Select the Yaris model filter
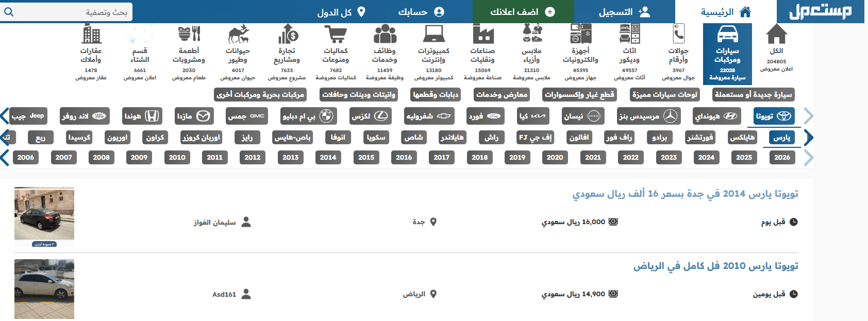This screenshot has width=868, height=321. [781, 138]
